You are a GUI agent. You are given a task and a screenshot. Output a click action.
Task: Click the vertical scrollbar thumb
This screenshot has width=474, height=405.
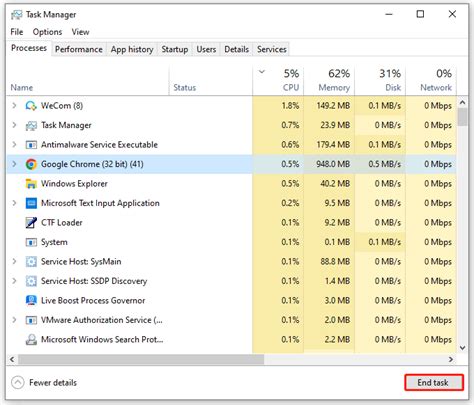pyautogui.click(x=462, y=117)
